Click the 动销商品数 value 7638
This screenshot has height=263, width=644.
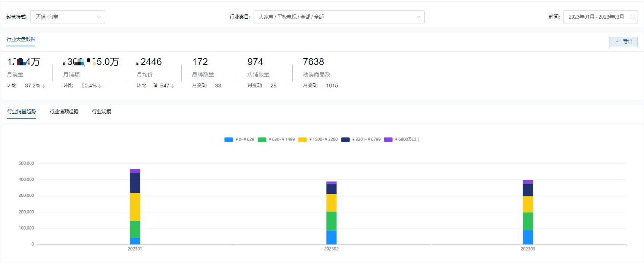click(313, 62)
